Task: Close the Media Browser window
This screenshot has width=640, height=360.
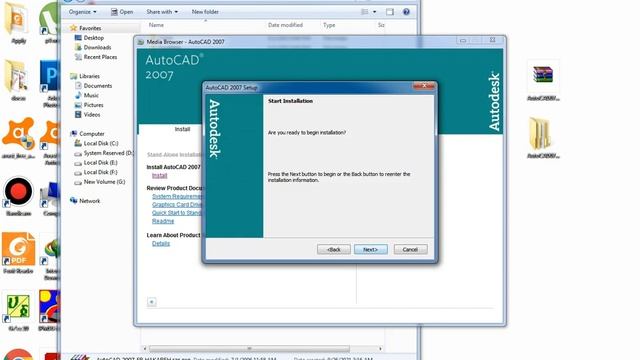Action: pos(492,40)
